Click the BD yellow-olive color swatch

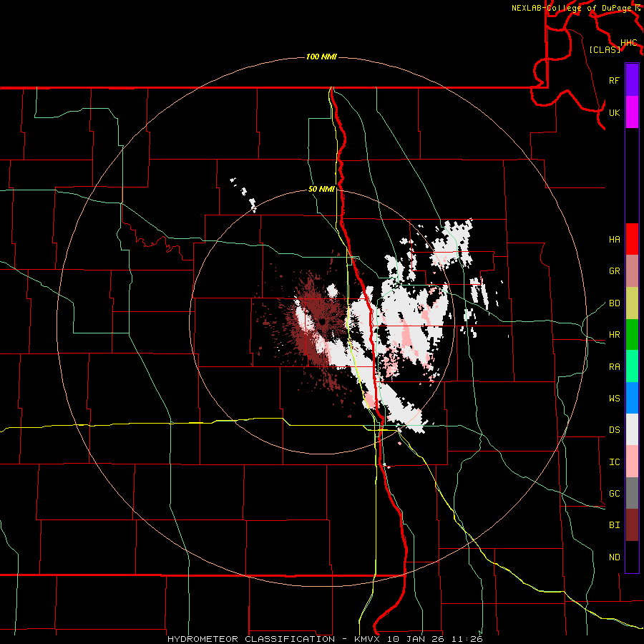point(632,303)
